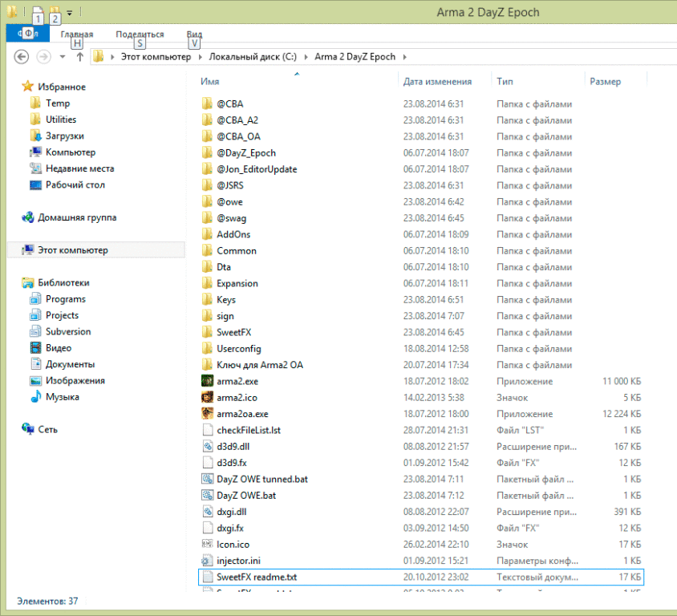
Task: Click the Back navigation arrow
Action: point(21,57)
